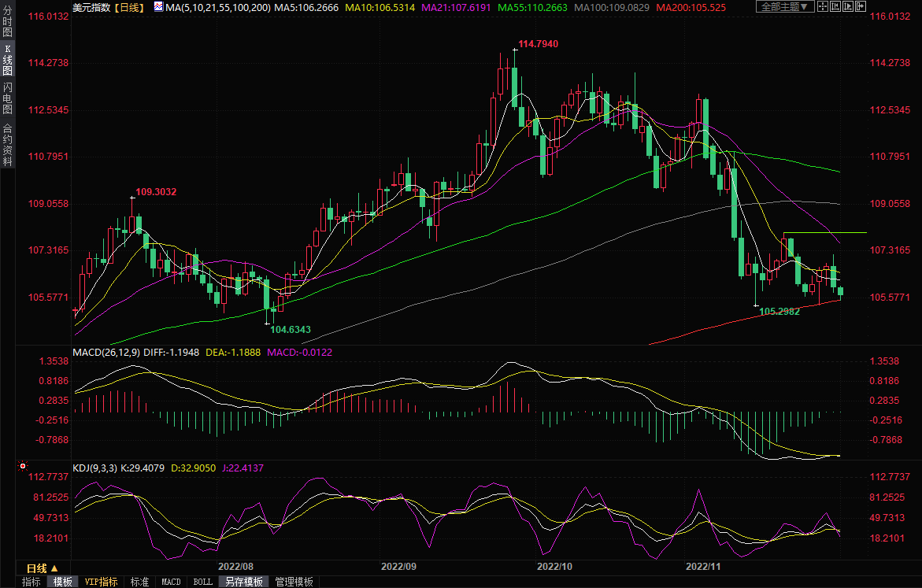Image resolution: width=922 pixels, height=588 pixels.
Task: Click the VIP指标 template option
Action: [x=102, y=582]
